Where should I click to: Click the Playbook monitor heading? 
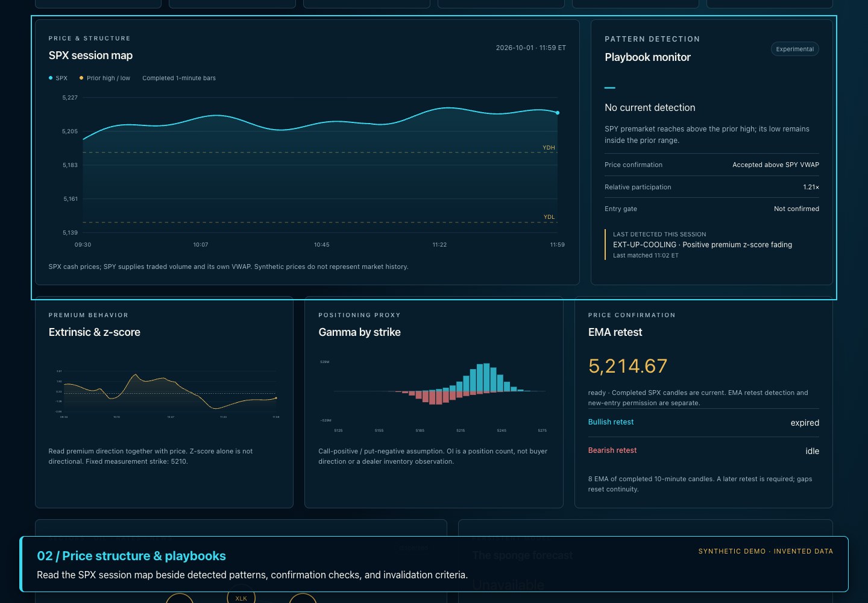(647, 57)
